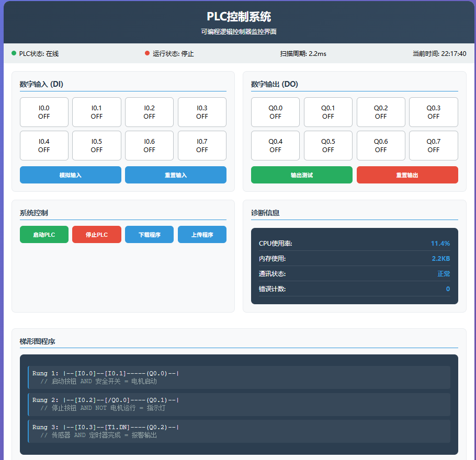476x460 pixels.
Task: Click the CPU使用率 value 11.4%
Action: pos(440,244)
